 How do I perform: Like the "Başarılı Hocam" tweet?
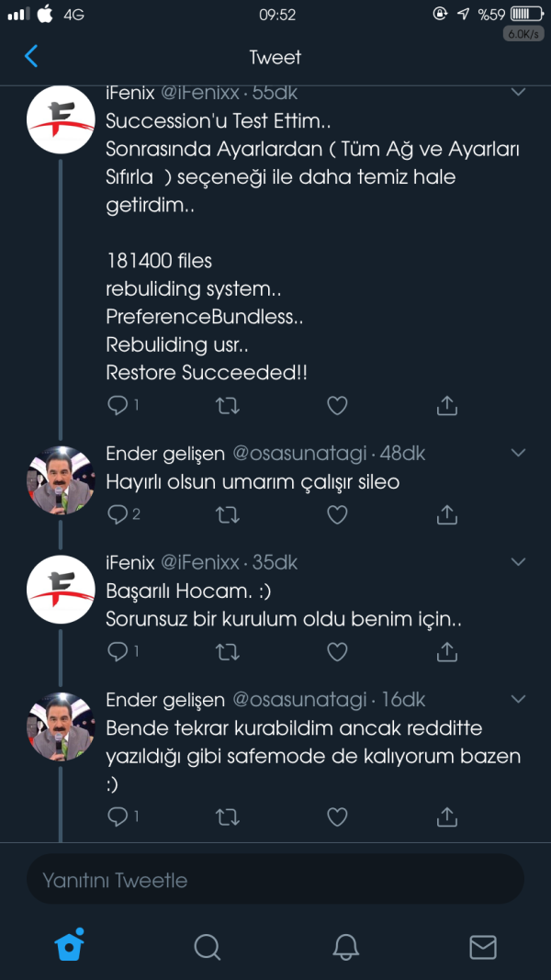tap(337, 652)
